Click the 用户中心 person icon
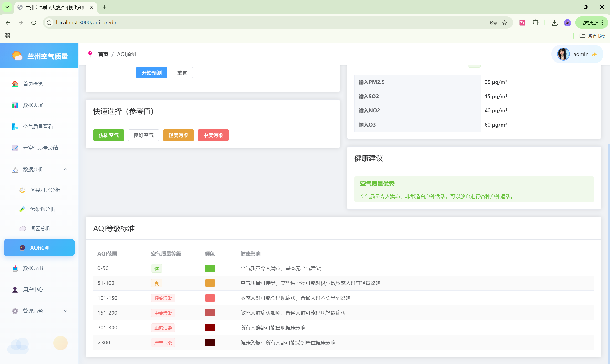 [15, 290]
